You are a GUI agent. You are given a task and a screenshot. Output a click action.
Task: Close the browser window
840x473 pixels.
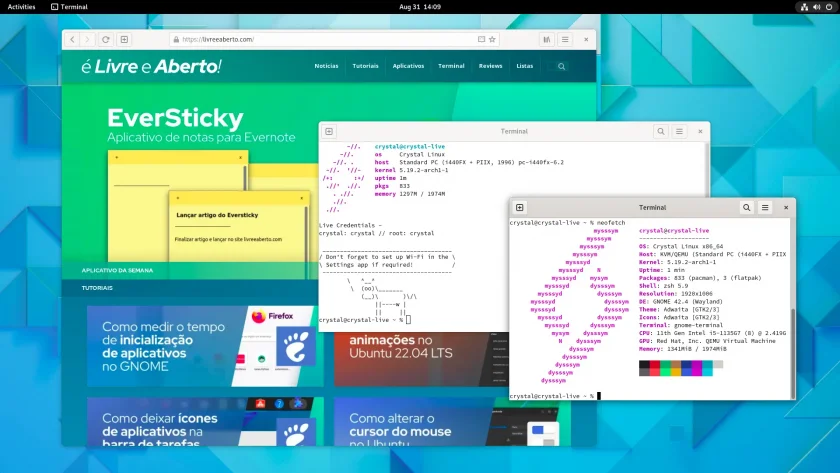click(x=586, y=40)
